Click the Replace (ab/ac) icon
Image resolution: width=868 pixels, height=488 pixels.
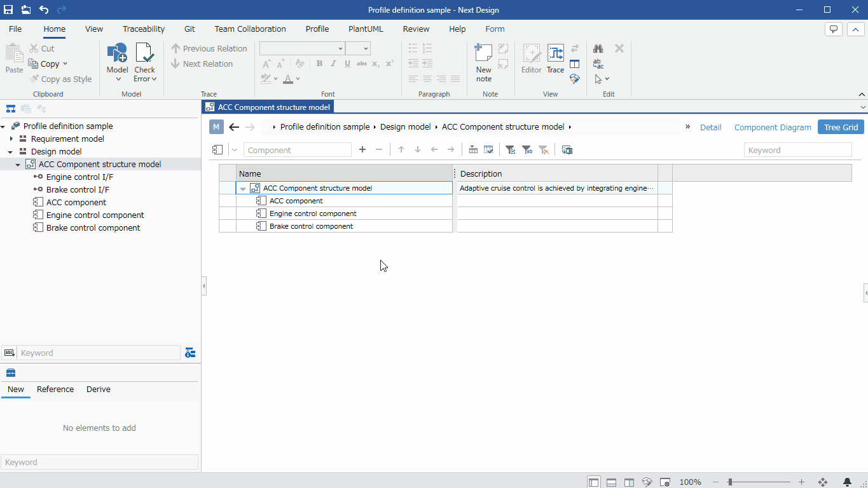pyautogui.click(x=598, y=64)
